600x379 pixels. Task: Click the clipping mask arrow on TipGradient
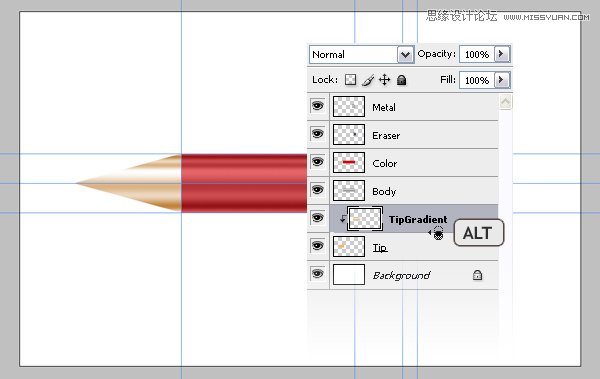pos(342,219)
